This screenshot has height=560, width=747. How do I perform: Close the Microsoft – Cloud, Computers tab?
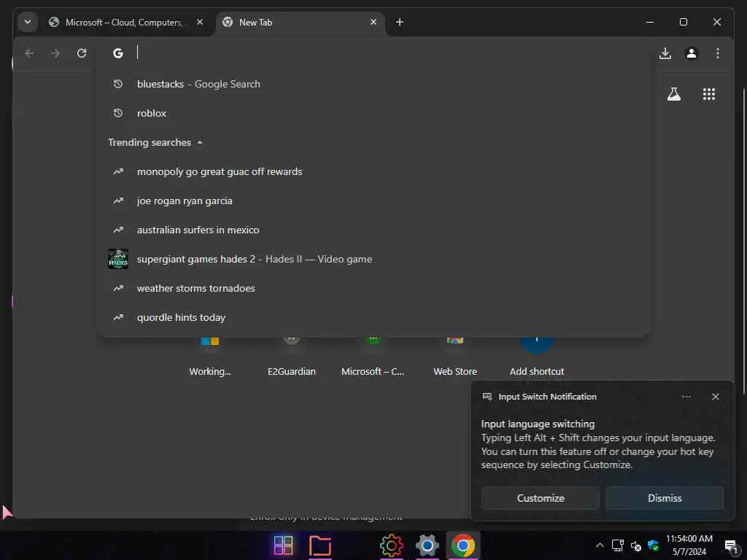200,22
